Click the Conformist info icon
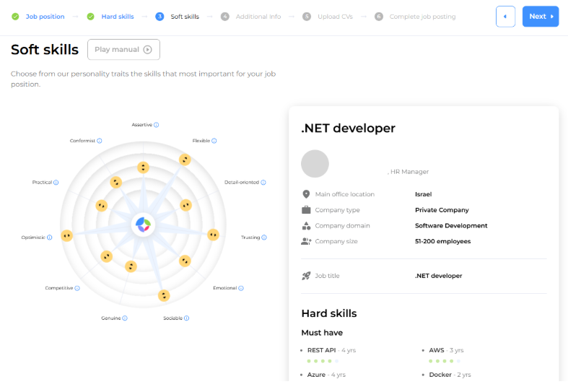Screen dimensions: 568x392 click(100, 141)
